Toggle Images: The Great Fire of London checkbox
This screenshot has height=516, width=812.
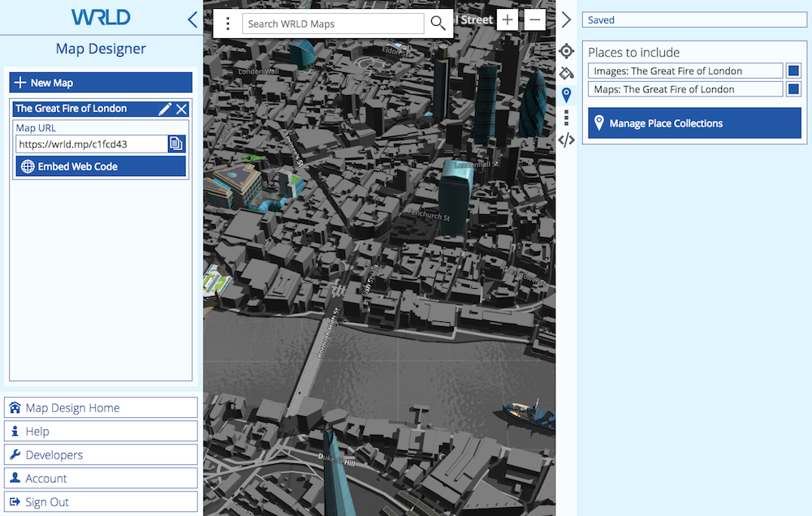tap(793, 71)
